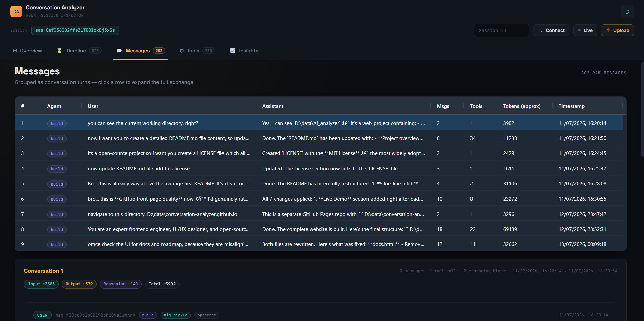Click the Upload button
This screenshot has width=644, height=321.
[x=617, y=30]
